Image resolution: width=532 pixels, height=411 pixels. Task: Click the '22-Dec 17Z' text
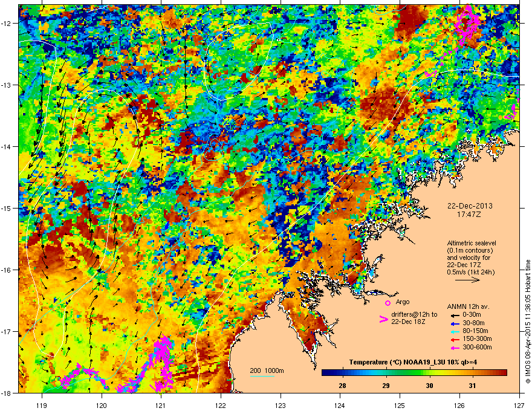coord(464,265)
